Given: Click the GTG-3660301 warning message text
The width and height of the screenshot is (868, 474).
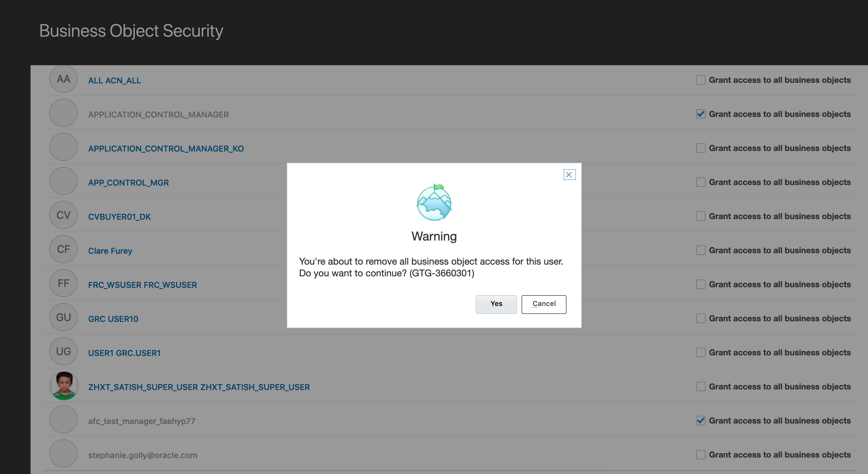Looking at the screenshot, I should pos(431,267).
